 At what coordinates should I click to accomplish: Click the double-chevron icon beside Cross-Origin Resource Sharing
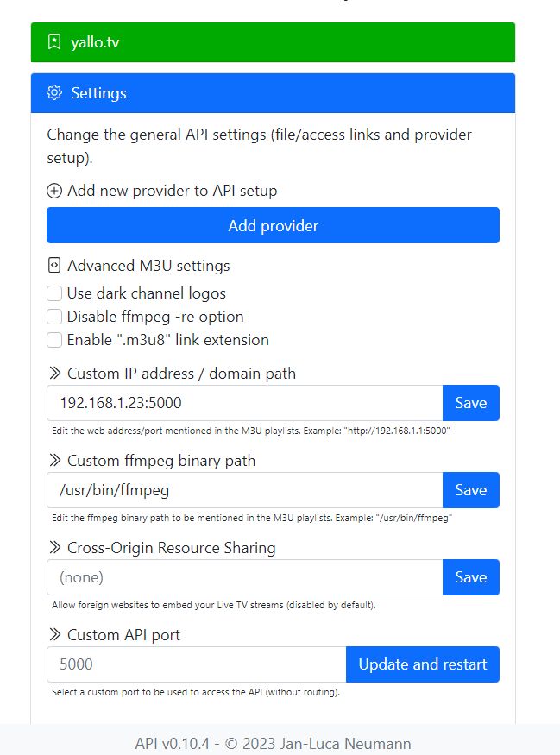pyautogui.click(x=55, y=547)
